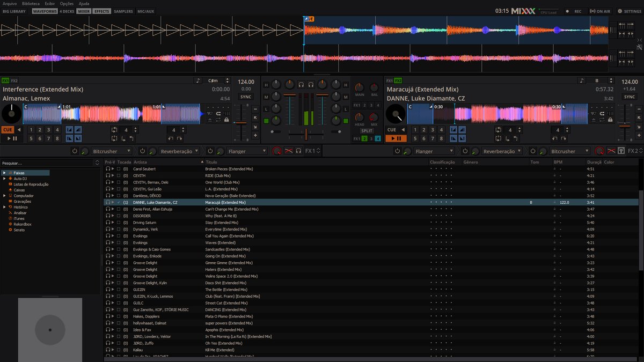644x362 pixels.
Task: Click deck 1 beatloop activate icon
Action: 114,130
